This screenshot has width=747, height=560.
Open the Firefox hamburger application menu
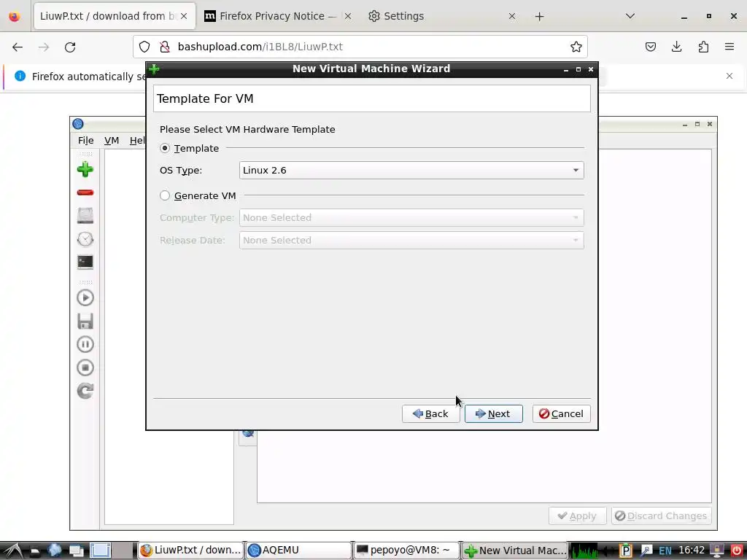[x=729, y=47]
